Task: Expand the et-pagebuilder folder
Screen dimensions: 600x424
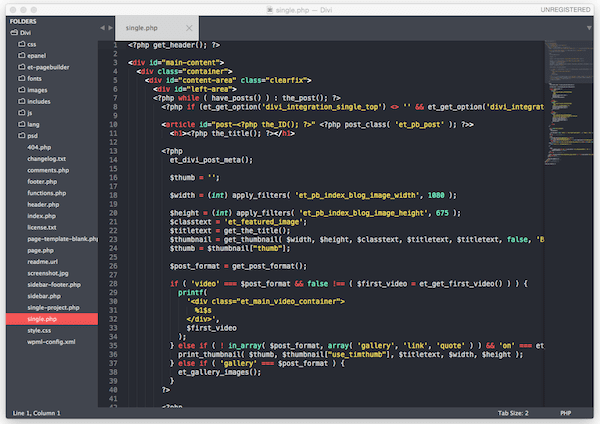Action: tap(43, 67)
